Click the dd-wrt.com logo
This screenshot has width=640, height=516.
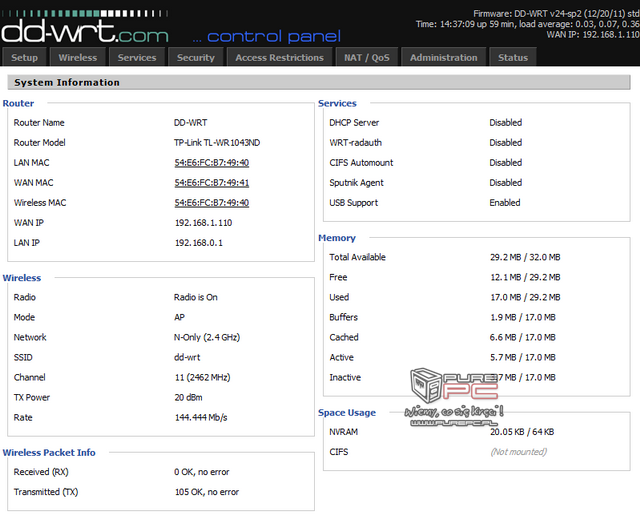click(x=85, y=28)
